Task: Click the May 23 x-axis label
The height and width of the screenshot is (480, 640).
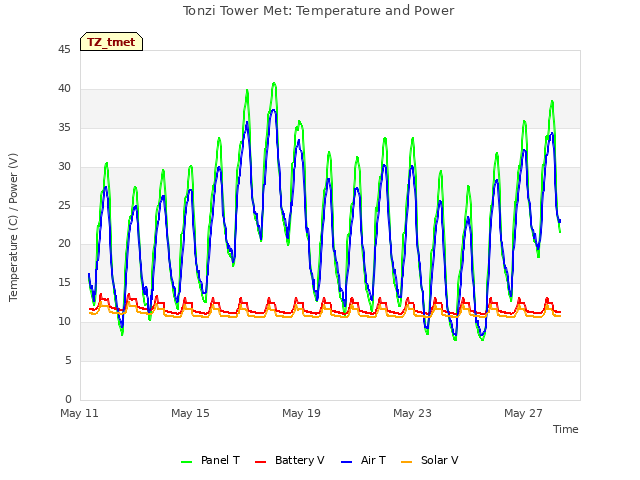Action: tap(412, 413)
